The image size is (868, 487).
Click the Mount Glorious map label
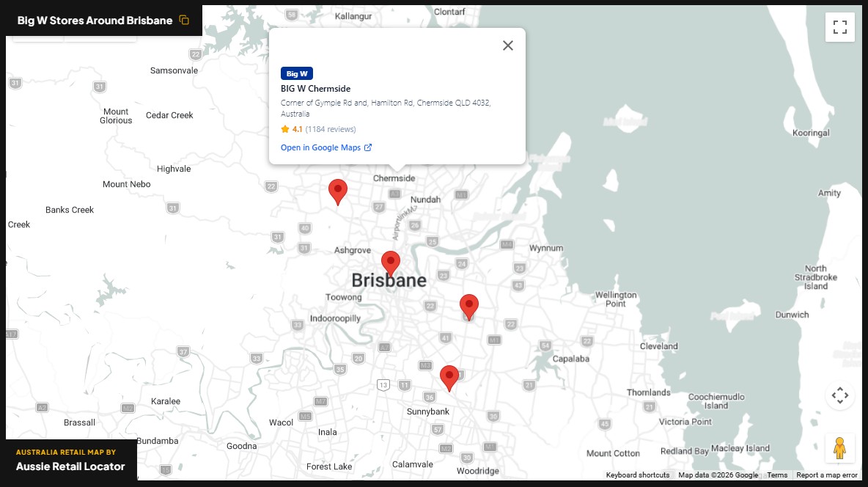point(116,116)
